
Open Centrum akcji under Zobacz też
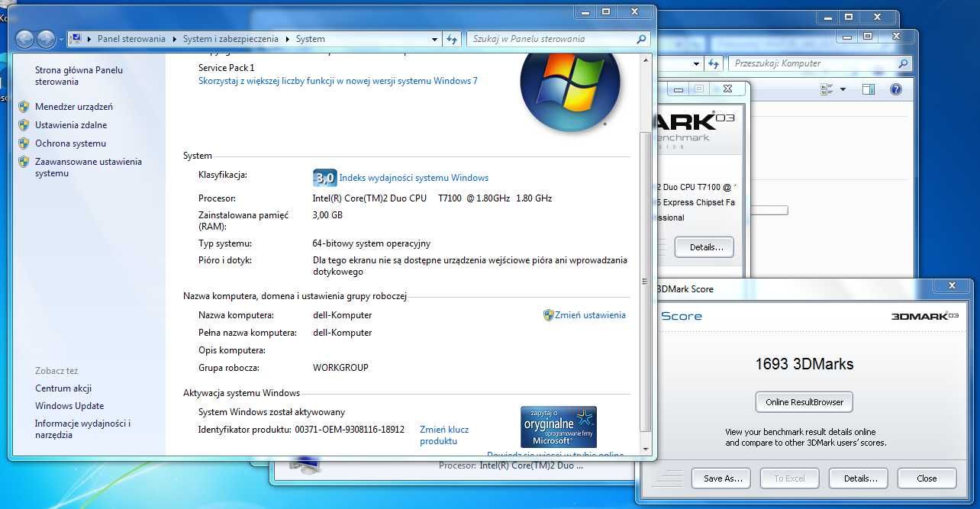[63, 388]
